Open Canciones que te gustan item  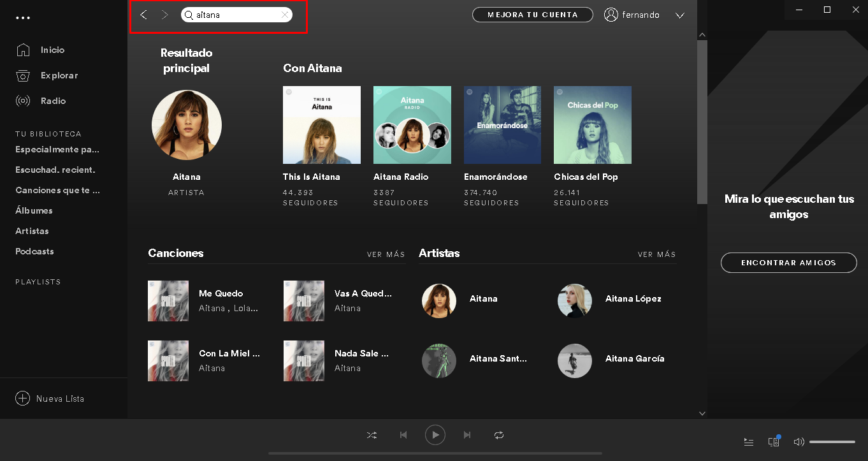pyautogui.click(x=58, y=190)
